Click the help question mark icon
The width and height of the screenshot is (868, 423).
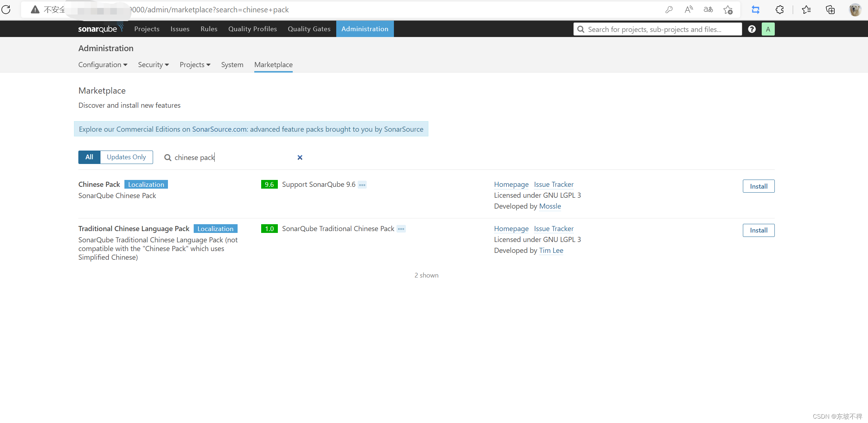pos(752,29)
